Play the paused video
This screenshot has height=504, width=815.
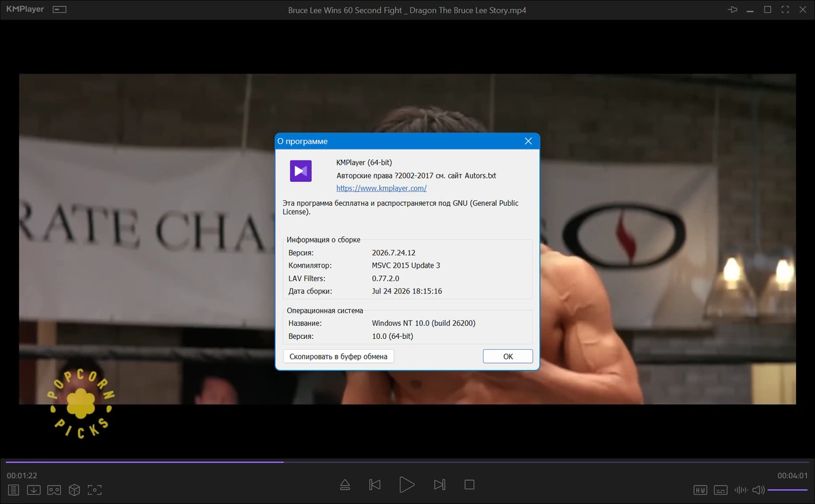[x=407, y=484]
